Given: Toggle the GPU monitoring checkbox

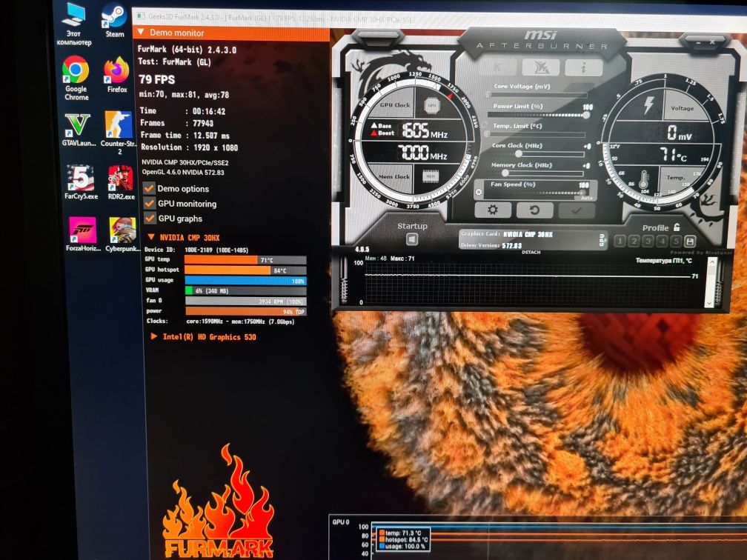Looking at the screenshot, I should point(150,203).
